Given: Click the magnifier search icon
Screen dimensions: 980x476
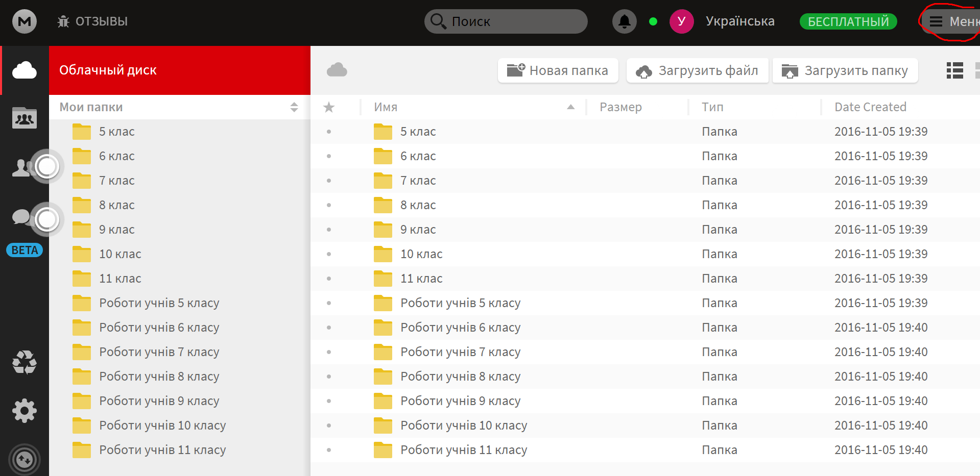Looking at the screenshot, I should coord(438,21).
